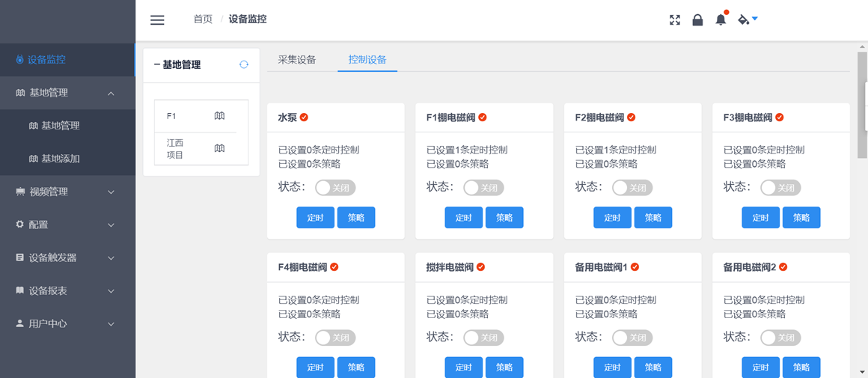Refresh the 基地管理 panel
The image size is (868, 378).
(244, 65)
